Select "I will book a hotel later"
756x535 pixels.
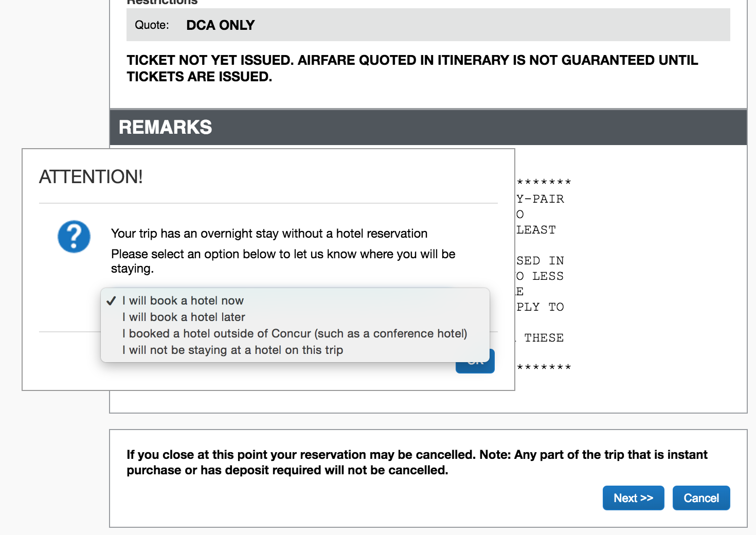(x=184, y=317)
